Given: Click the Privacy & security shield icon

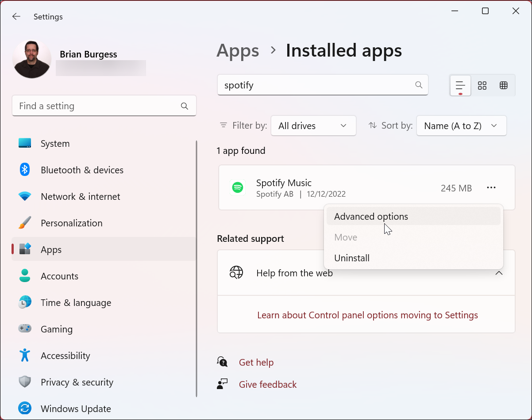Looking at the screenshot, I should pos(25,382).
